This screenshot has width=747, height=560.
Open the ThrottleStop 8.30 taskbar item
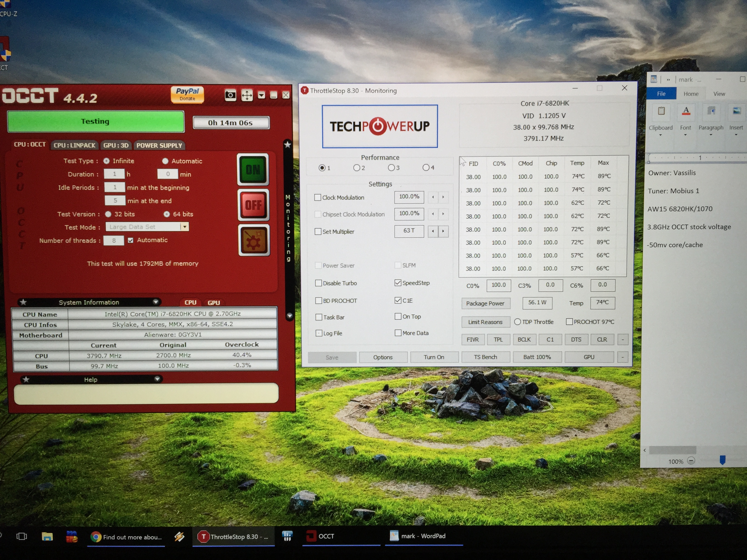[234, 537]
